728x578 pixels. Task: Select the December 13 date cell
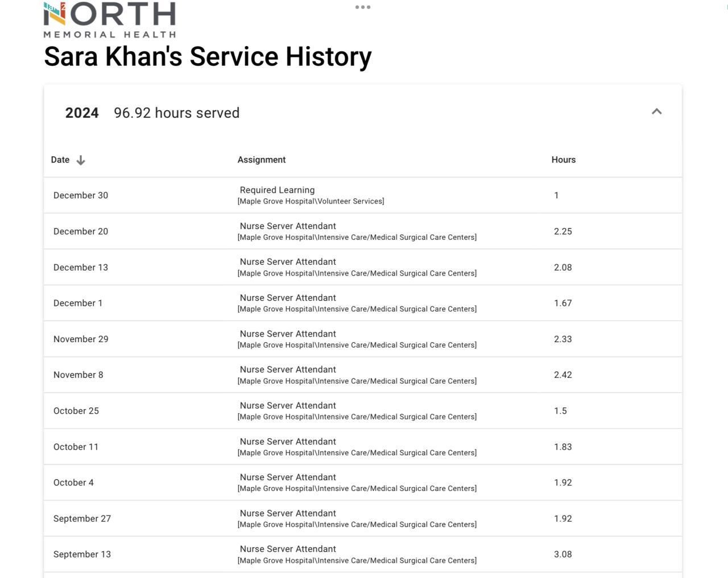click(x=81, y=267)
